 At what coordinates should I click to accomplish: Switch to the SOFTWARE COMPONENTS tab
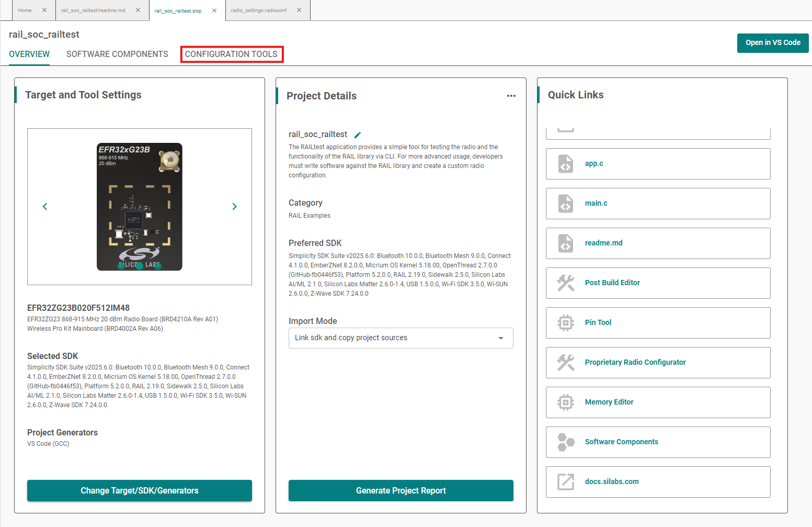tap(117, 54)
